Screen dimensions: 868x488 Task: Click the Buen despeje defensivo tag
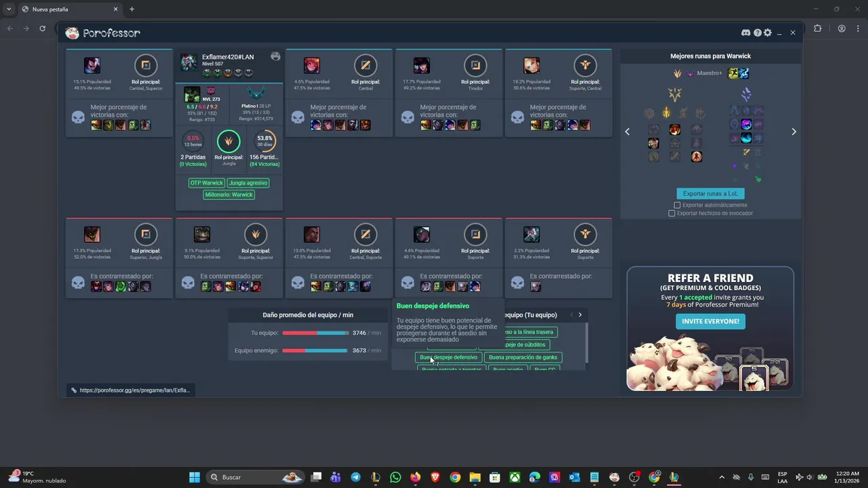tap(448, 357)
